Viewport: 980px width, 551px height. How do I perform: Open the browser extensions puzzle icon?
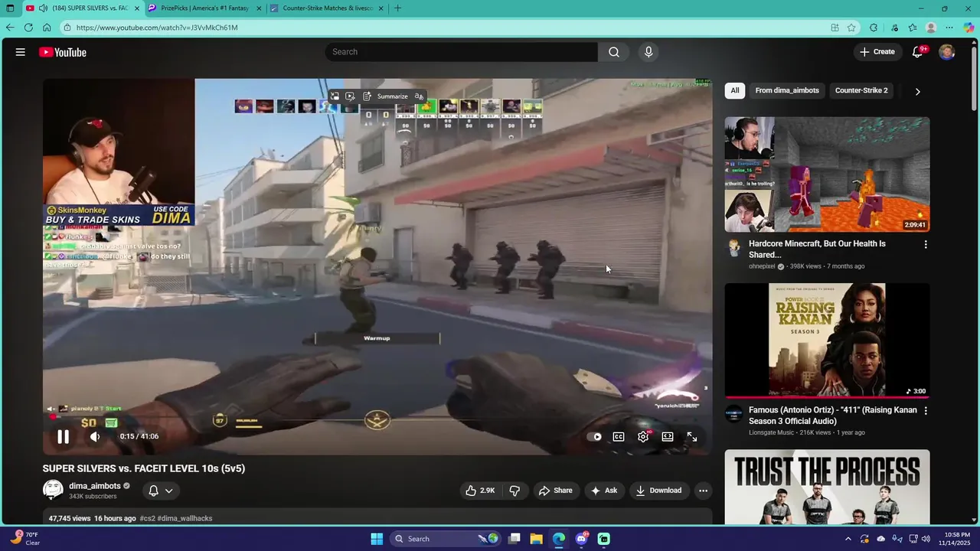coord(874,28)
